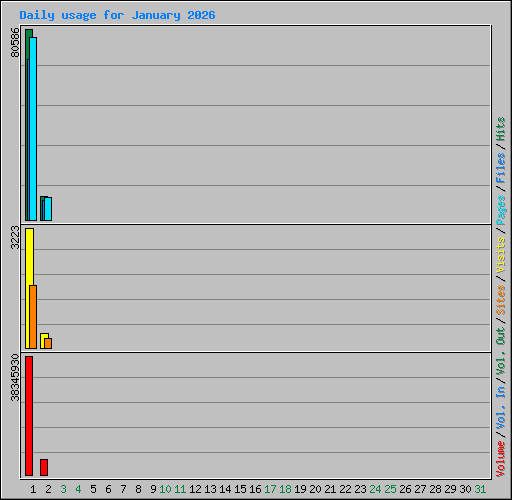The height and width of the screenshot is (500, 512).
Task: Click green day 24 on the x-axis
Action: (x=375, y=489)
